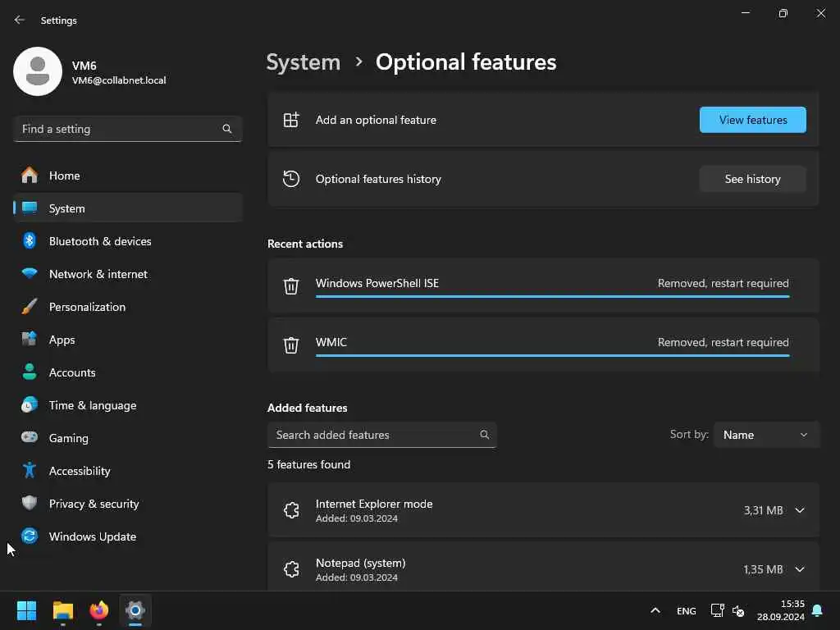This screenshot has width=840, height=630.
Task: Click the back arrow in Settings header
Action: [x=20, y=20]
